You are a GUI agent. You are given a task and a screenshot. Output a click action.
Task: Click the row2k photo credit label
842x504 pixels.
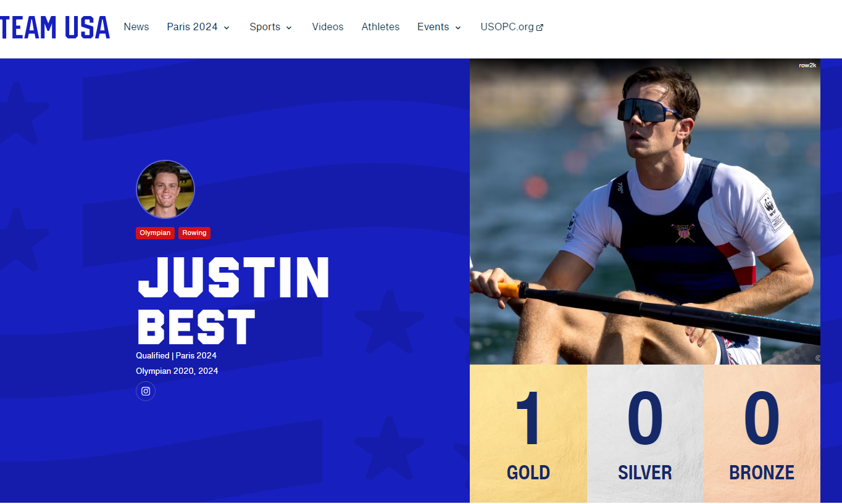tap(807, 65)
